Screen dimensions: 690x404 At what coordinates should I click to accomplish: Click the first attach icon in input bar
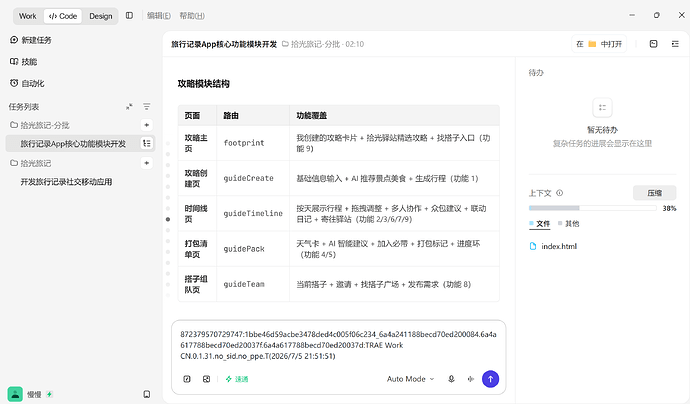pyautogui.click(x=187, y=379)
